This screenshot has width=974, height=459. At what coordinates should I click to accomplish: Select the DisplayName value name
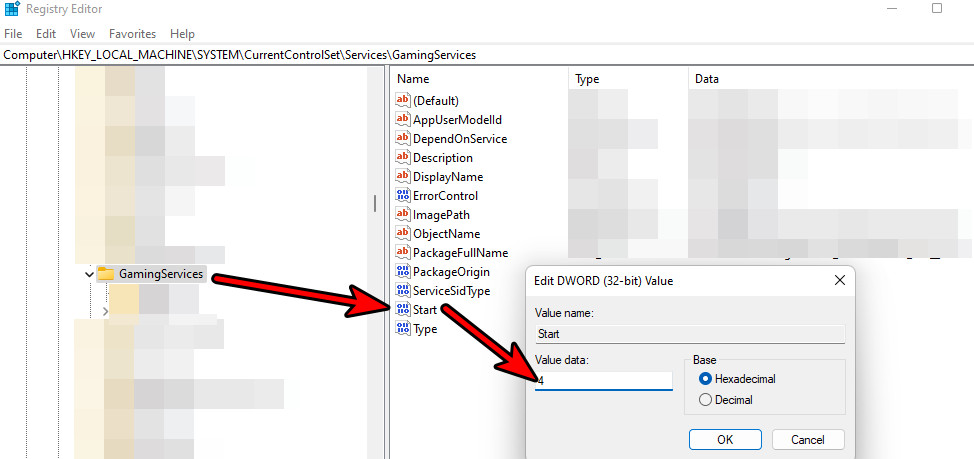tap(448, 176)
